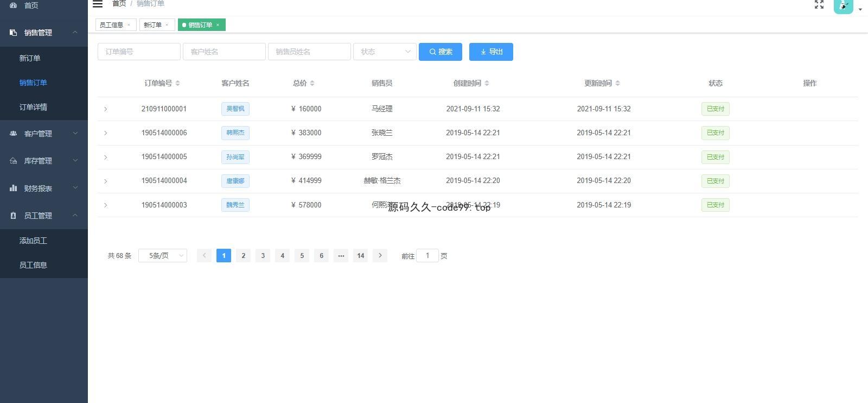Click the 销售管理 sidebar icon

(x=14, y=33)
